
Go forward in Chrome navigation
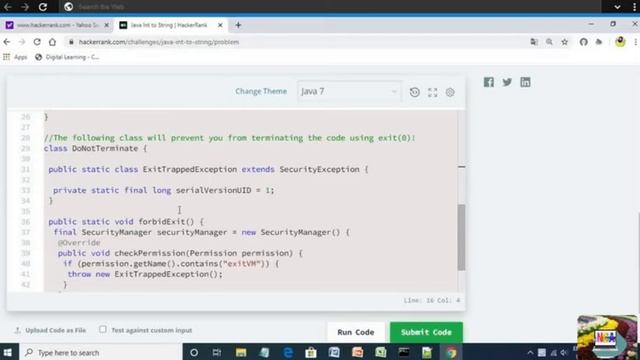[22, 42]
